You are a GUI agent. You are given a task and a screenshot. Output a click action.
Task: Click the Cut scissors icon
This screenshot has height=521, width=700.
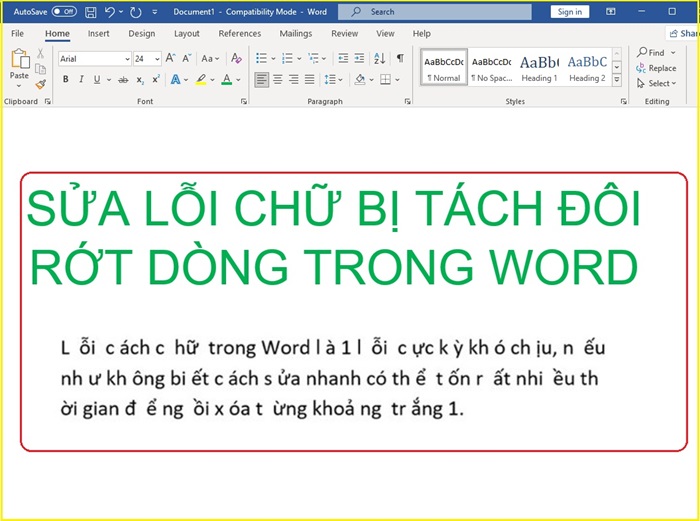point(40,54)
